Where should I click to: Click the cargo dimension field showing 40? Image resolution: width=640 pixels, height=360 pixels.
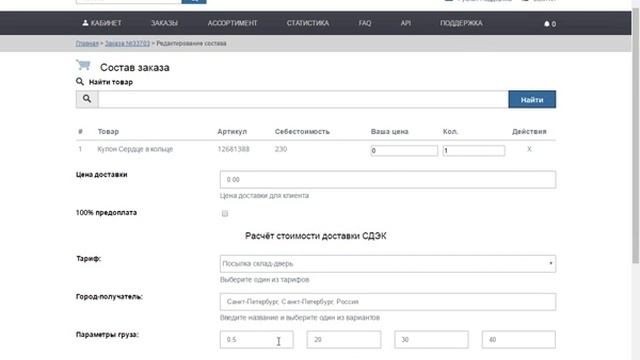[x=518, y=340]
